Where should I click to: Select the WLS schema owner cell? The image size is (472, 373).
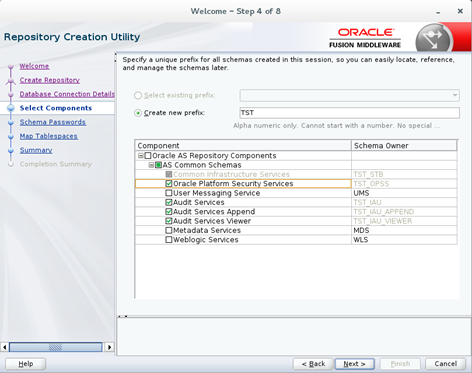(x=404, y=240)
